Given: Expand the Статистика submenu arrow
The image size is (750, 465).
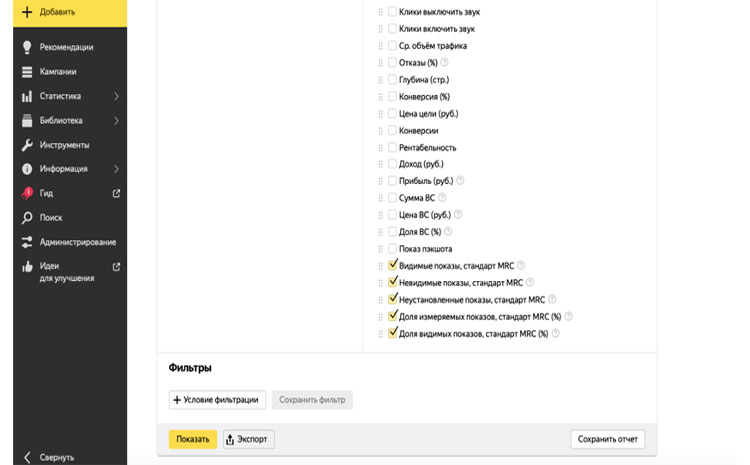Looking at the screenshot, I should point(116,96).
